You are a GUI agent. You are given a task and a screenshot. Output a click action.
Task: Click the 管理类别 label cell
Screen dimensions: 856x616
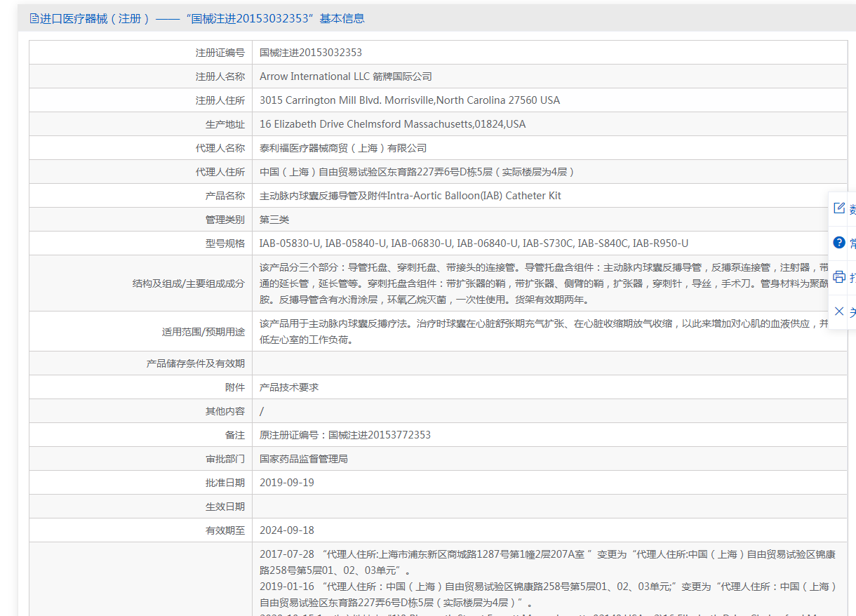coord(140,220)
